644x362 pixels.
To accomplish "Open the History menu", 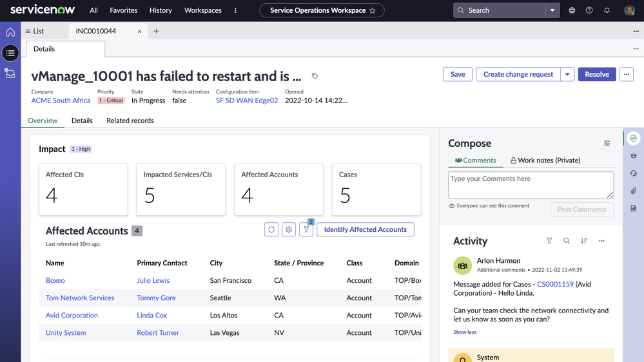I will coord(161,10).
